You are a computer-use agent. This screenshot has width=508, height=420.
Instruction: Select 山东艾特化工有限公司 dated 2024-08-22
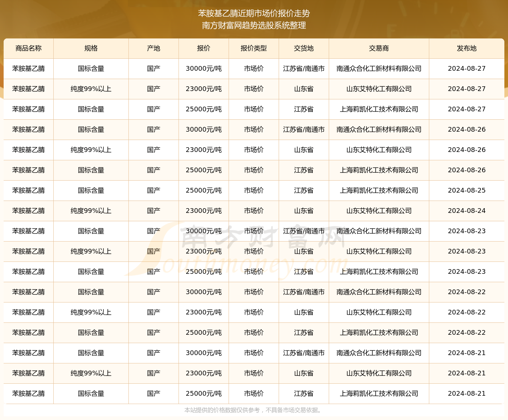coord(379,312)
